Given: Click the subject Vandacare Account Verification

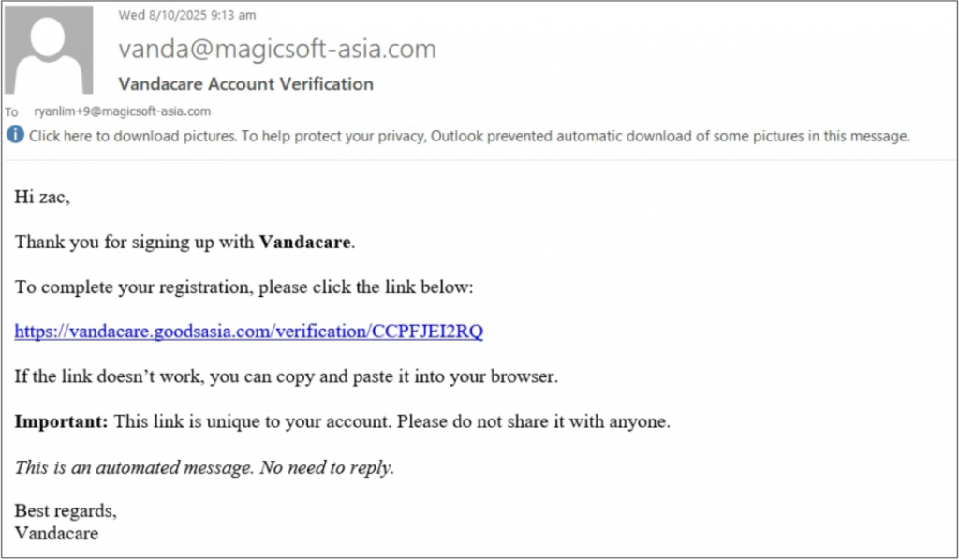Looking at the screenshot, I should click(x=245, y=83).
